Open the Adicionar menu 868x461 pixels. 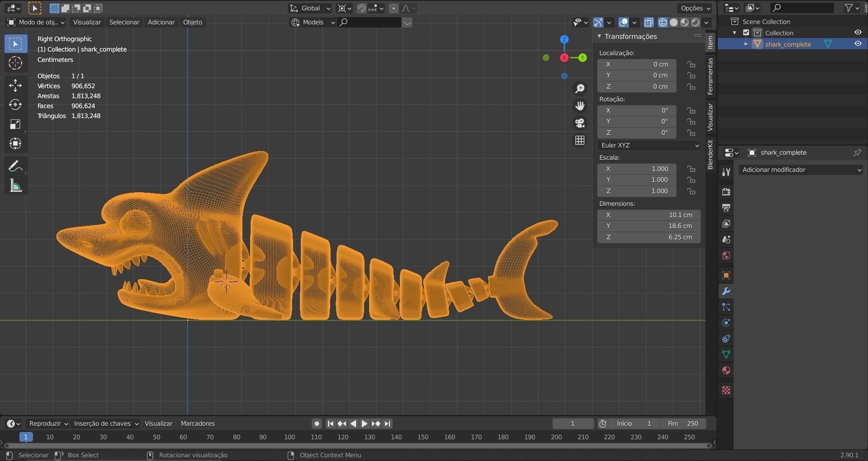point(161,22)
